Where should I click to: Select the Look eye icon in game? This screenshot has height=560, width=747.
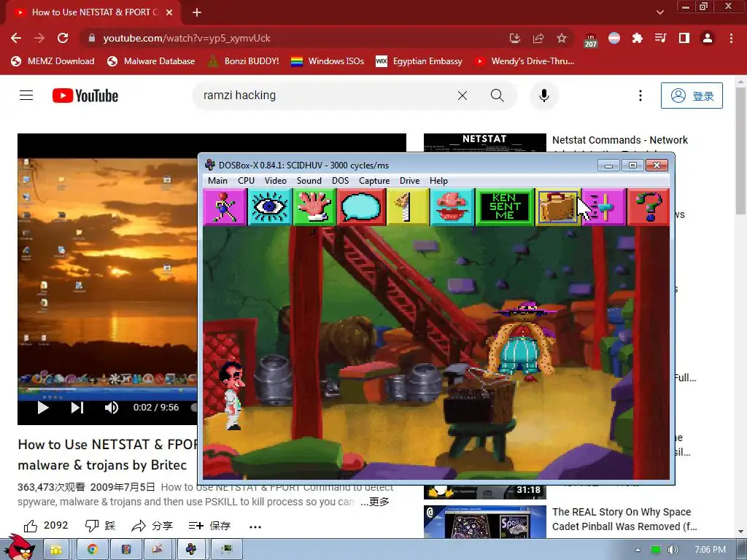(x=269, y=206)
